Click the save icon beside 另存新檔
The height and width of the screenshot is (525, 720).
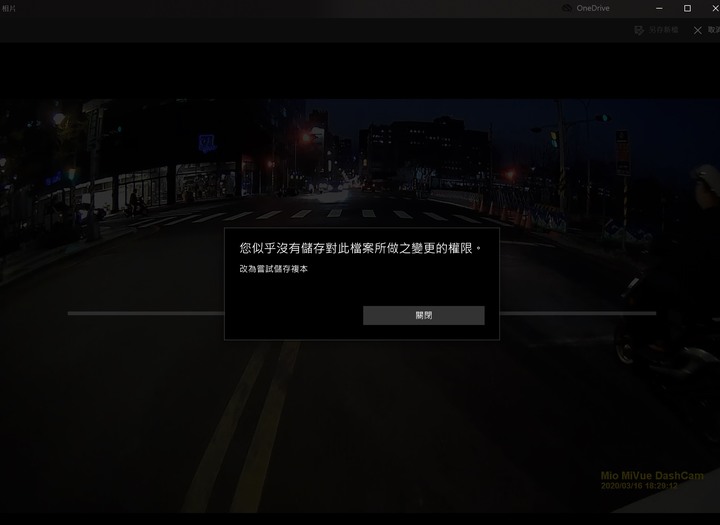639,30
